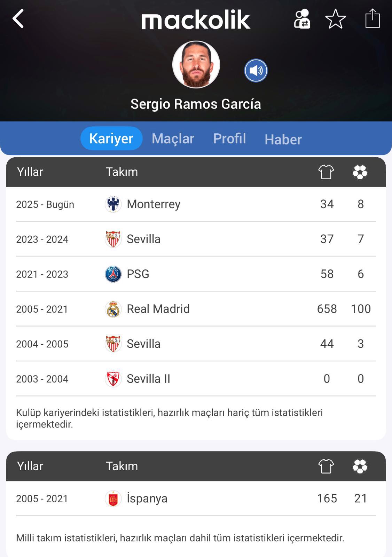Open the 2023 - 2024 Sevilla entry
This screenshot has height=557, width=392.
click(x=143, y=239)
